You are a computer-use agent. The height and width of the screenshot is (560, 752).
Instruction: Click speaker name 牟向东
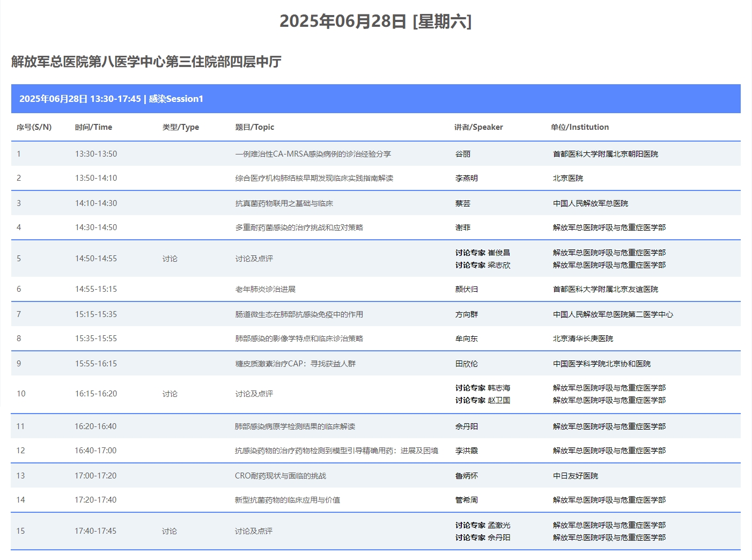click(x=467, y=338)
